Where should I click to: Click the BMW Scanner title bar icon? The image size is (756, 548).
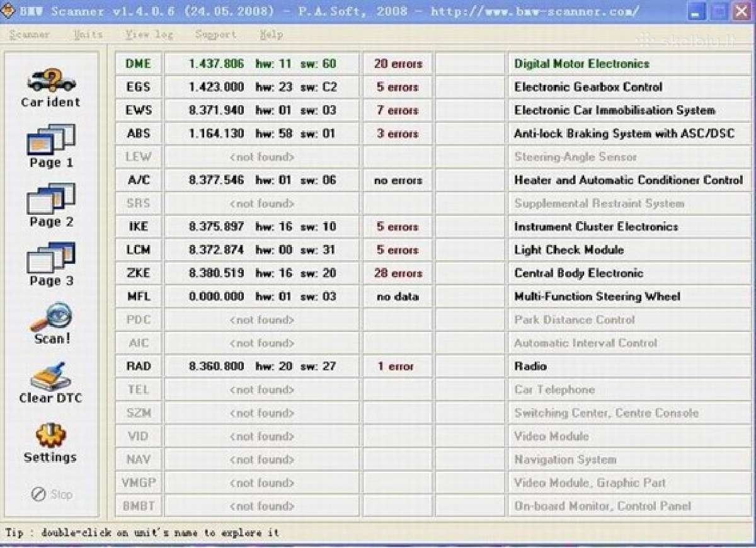tap(8, 11)
